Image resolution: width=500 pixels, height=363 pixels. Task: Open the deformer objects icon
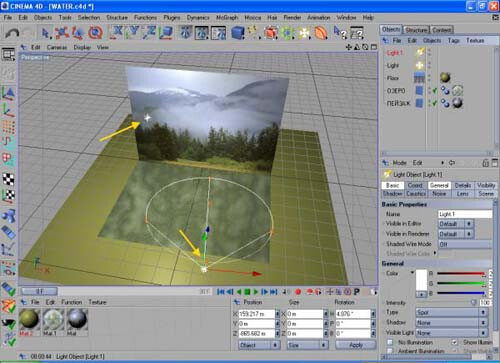(321, 33)
